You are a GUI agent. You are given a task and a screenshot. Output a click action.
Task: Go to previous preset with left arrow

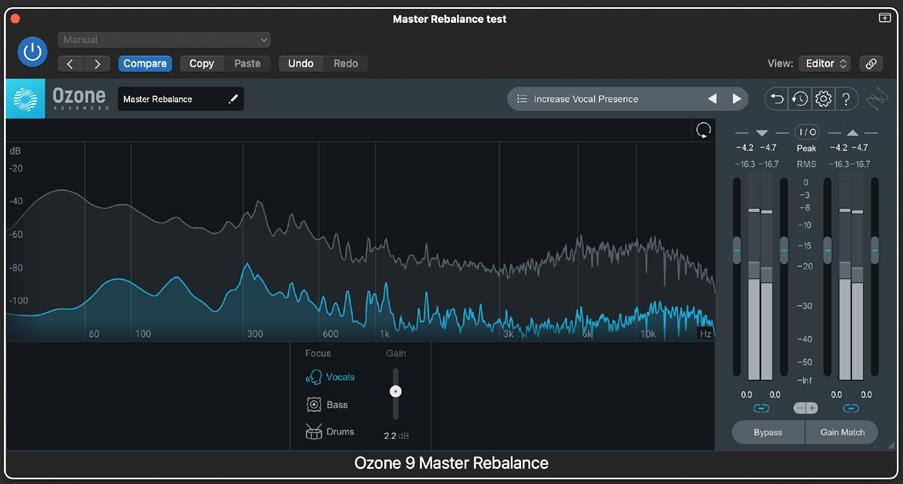coord(70,64)
